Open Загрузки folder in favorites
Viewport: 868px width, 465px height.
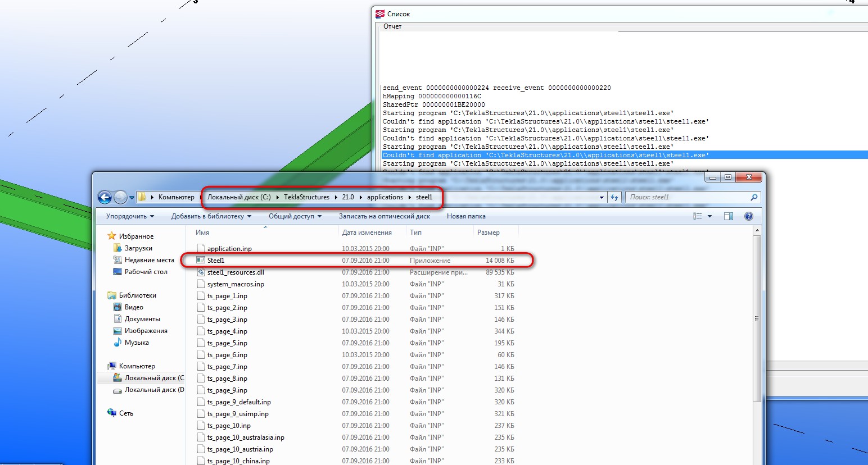click(138, 248)
